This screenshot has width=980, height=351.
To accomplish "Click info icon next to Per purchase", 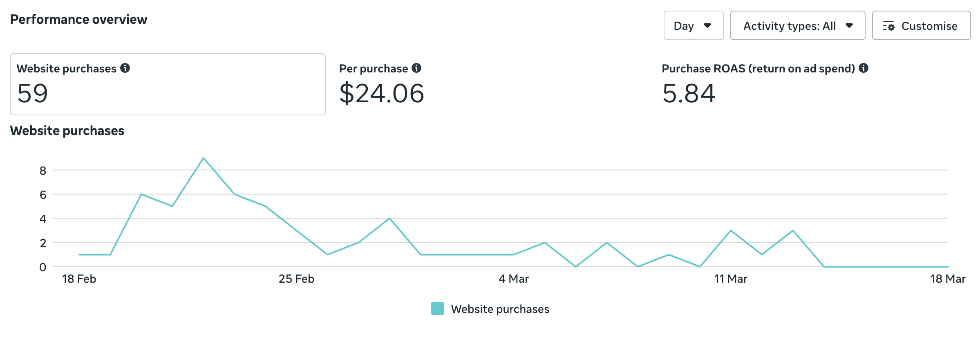I will pyautogui.click(x=416, y=68).
